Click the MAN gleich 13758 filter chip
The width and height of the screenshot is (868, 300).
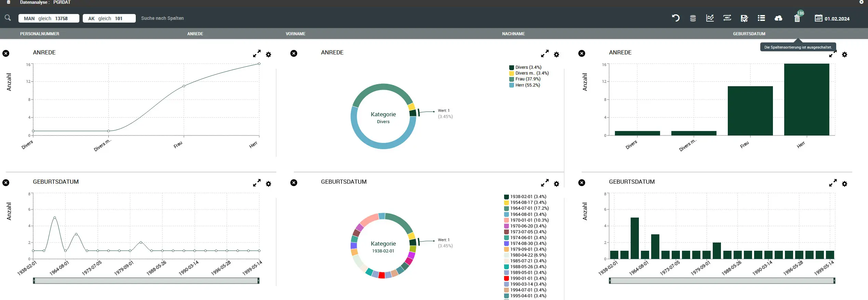coord(49,18)
